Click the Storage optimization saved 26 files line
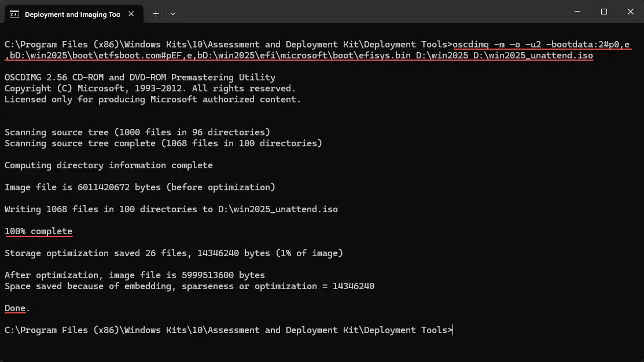Viewport: 644px width, 362px height. coord(174,253)
